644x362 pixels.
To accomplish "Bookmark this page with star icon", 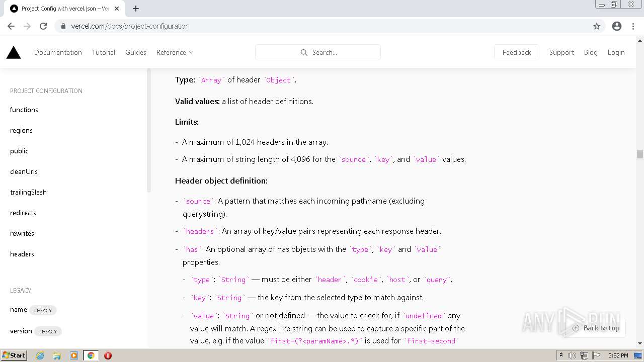I will click(x=597, y=26).
